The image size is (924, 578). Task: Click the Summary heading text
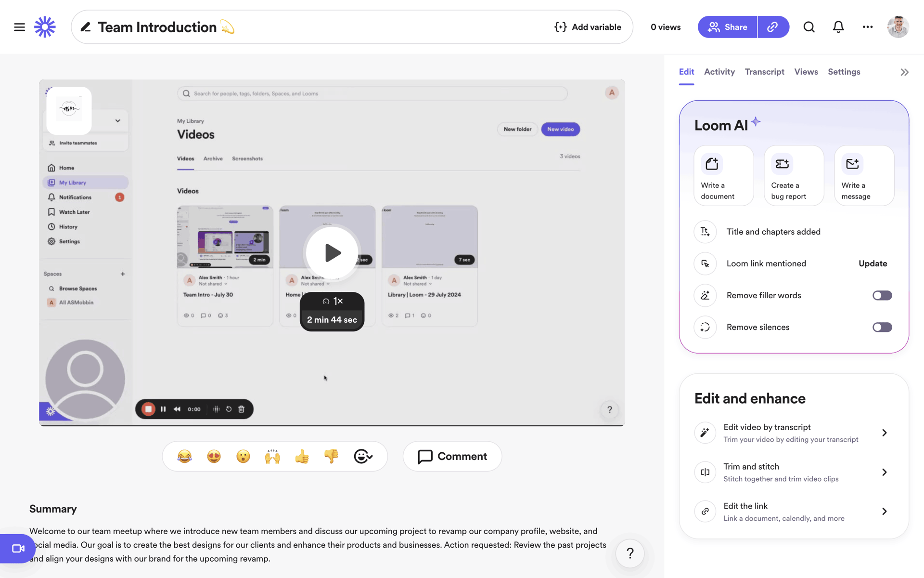click(x=53, y=509)
